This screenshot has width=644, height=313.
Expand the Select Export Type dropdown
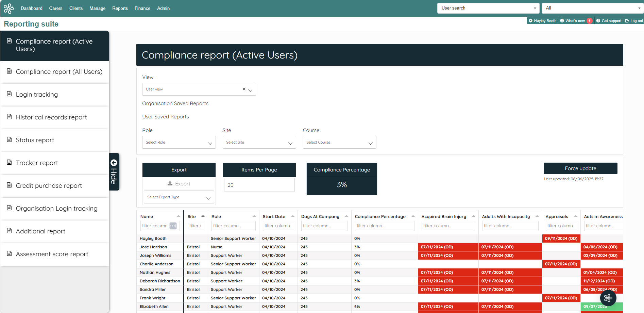[208, 197]
